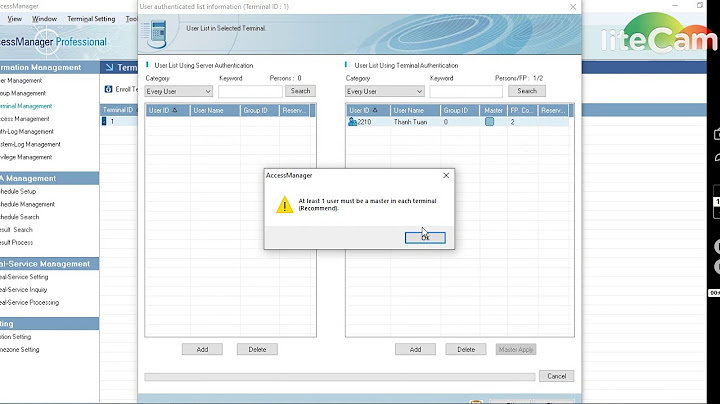Click Delete under the terminal user list
720x404 pixels.
[466, 349]
